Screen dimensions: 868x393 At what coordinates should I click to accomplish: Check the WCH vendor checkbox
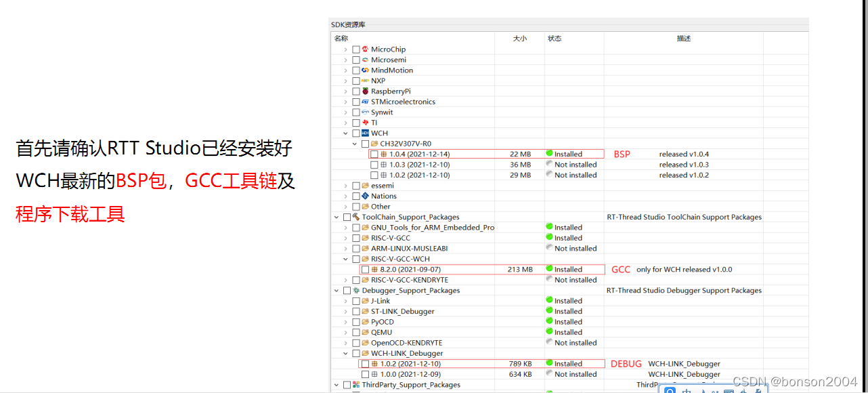point(356,133)
